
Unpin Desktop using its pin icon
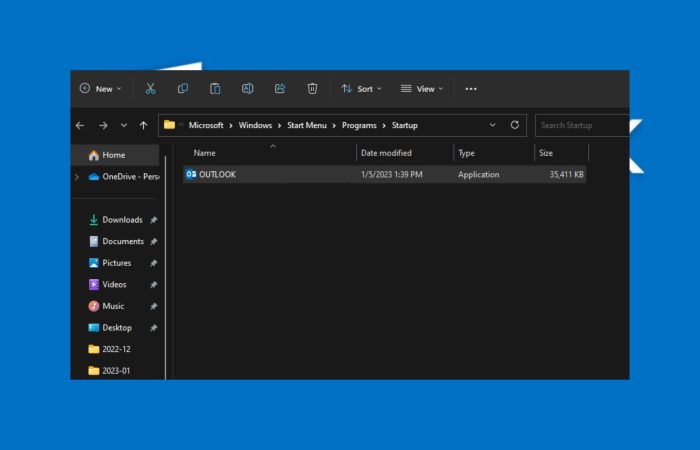[x=154, y=328]
